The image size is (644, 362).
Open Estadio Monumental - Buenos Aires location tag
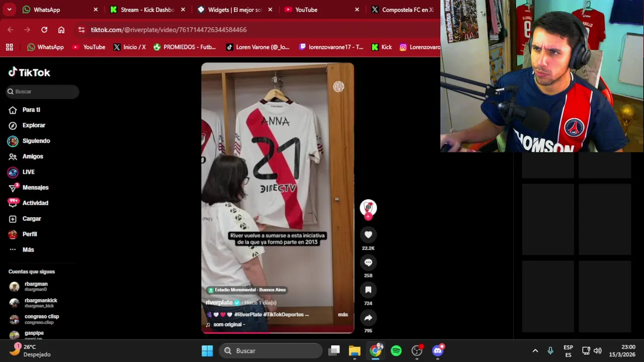[247, 290]
